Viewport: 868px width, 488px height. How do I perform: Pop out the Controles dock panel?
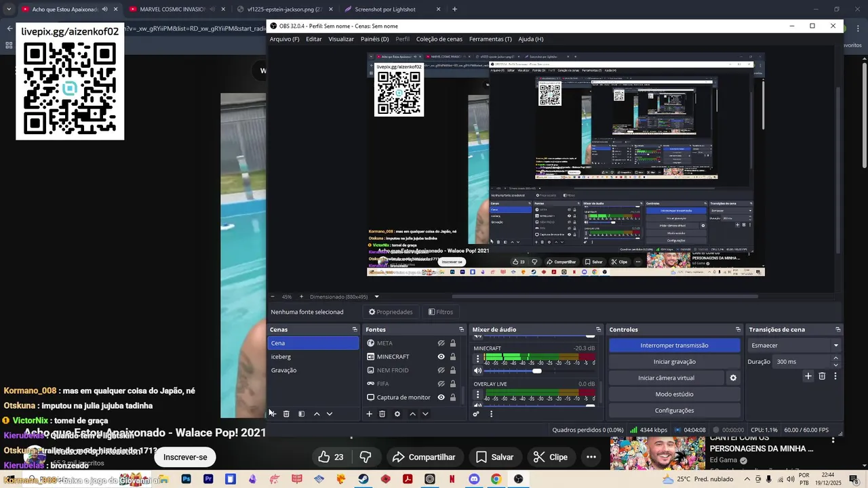tap(738, 329)
